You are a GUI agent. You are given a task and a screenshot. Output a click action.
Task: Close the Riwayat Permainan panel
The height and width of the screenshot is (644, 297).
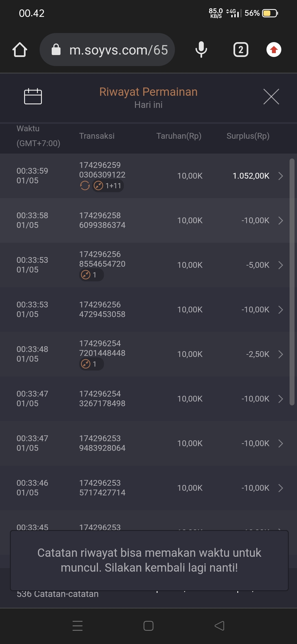point(271,97)
